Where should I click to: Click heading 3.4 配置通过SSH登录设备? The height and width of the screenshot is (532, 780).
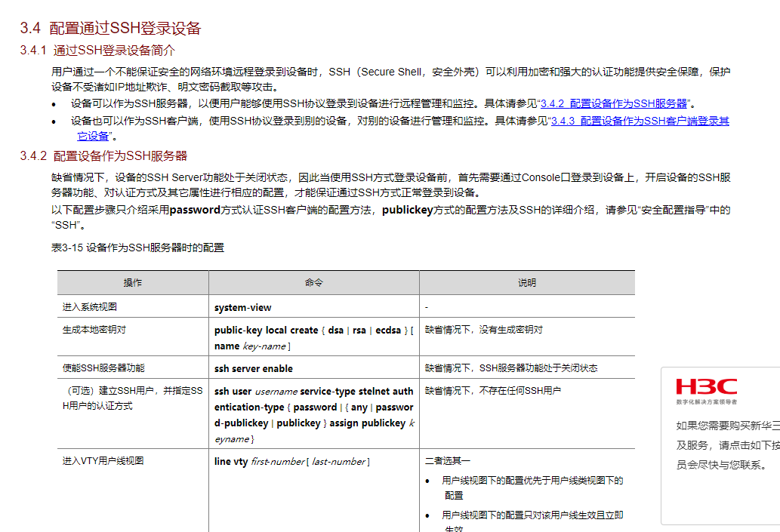110,28
